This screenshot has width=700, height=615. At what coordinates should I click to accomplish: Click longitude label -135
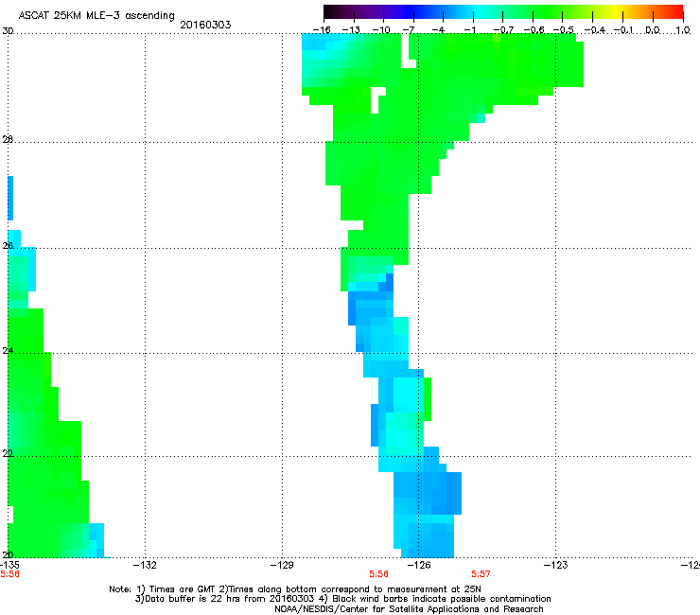[9, 565]
